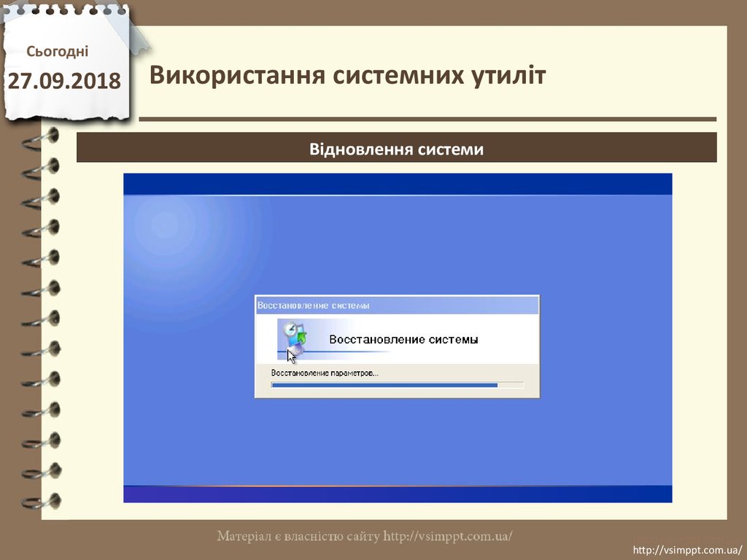Click the 'Восстановление системы' dialog title bar
Viewport: 747px width, 560px height.
pyautogui.click(x=397, y=305)
